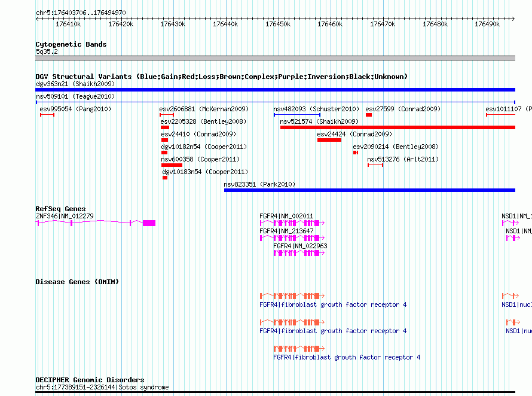532x396 pixels.
Task: Open the Sotos syndrome DECIPHER entry
Action: click(x=102, y=387)
